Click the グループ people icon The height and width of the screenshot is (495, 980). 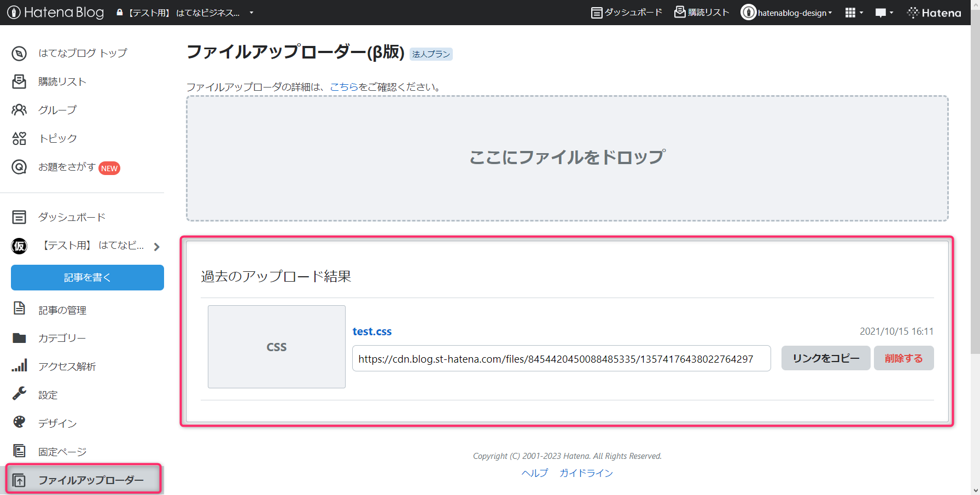click(19, 110)
